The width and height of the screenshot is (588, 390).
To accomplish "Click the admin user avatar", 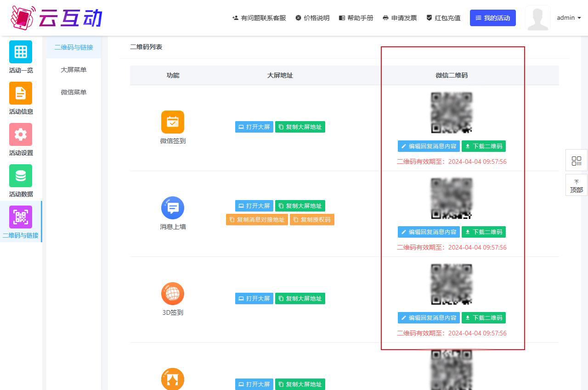I will tap(538, 18).
